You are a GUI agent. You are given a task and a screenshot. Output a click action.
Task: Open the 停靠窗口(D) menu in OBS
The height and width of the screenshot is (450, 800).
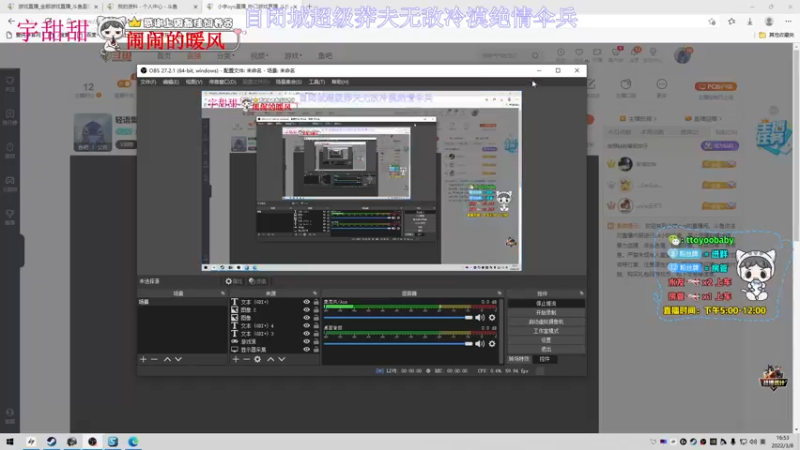click(222, 82)
